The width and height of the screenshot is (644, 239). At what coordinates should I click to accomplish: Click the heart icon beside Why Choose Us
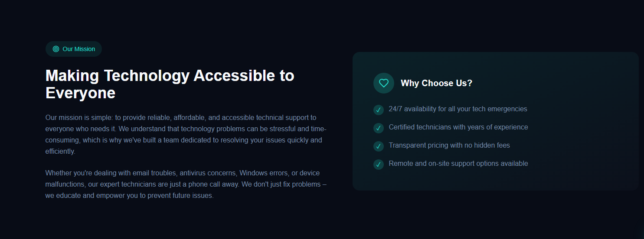pyautogui.click(x=384, y=83)
